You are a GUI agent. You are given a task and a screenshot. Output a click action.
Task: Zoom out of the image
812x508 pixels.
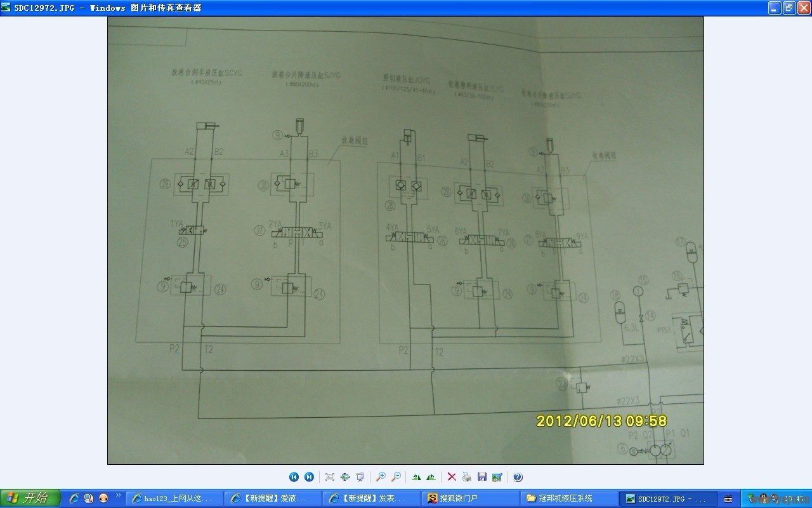(x=396, y=477)
